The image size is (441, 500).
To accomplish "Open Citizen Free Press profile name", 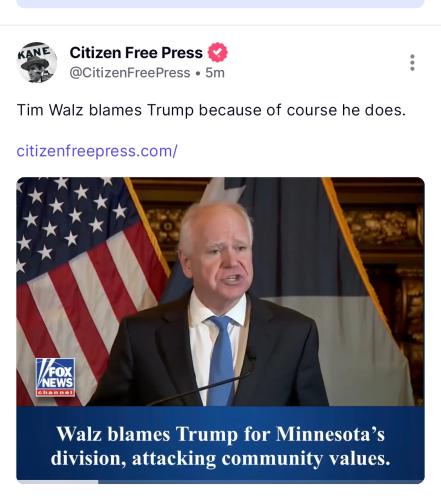I will point(136,53).
